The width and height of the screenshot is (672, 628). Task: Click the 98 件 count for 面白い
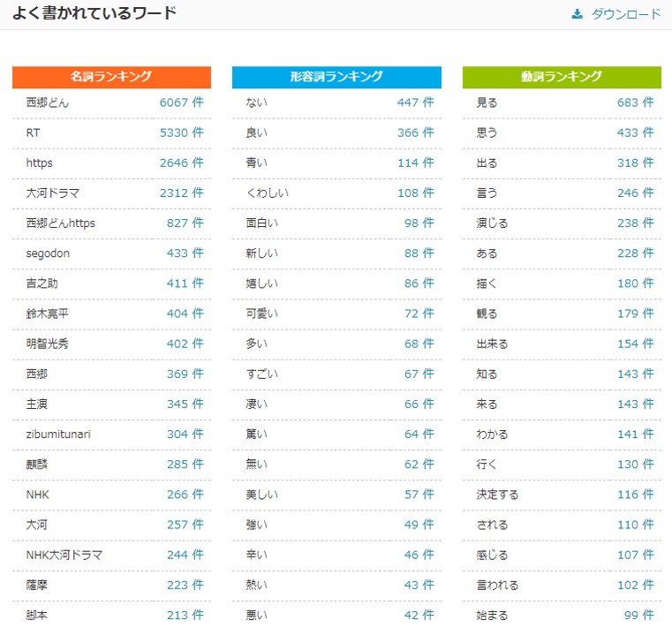(x=419, y=223)
